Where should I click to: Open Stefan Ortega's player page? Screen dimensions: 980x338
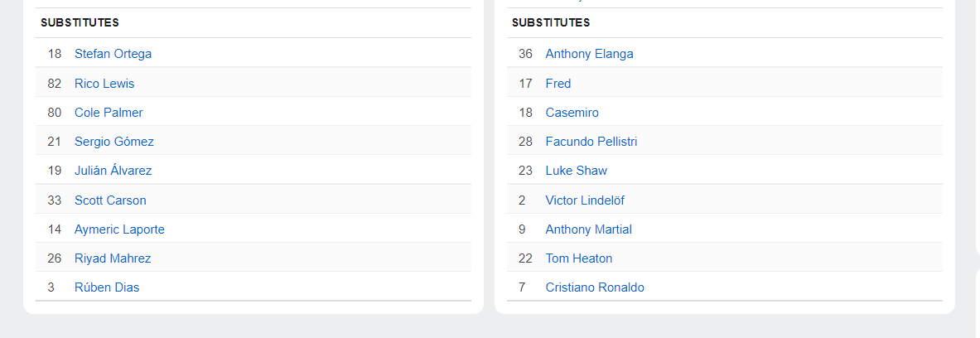point(113,54)
